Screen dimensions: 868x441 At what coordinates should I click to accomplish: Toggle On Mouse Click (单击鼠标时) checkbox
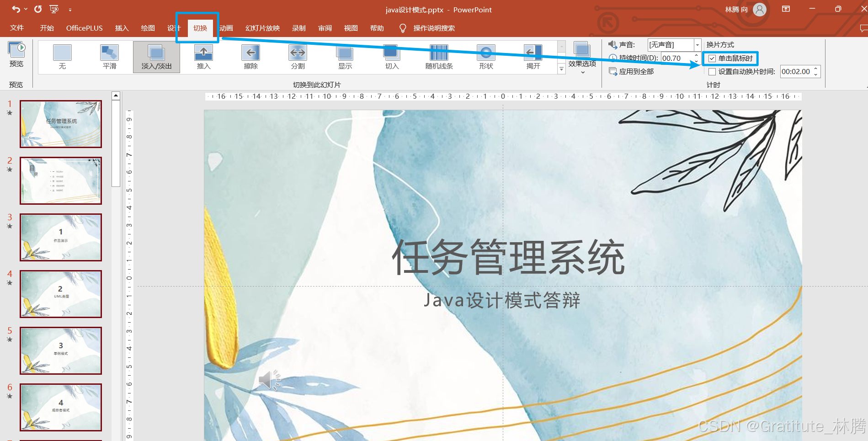click(712, 58)
